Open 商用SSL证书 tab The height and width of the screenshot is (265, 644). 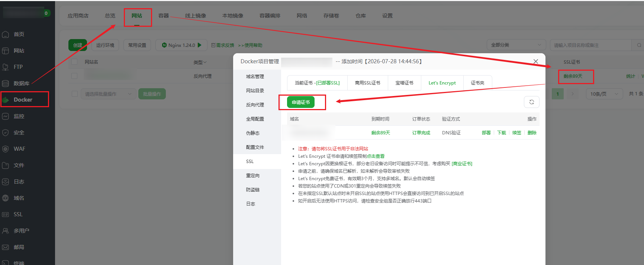click(367, 83)
